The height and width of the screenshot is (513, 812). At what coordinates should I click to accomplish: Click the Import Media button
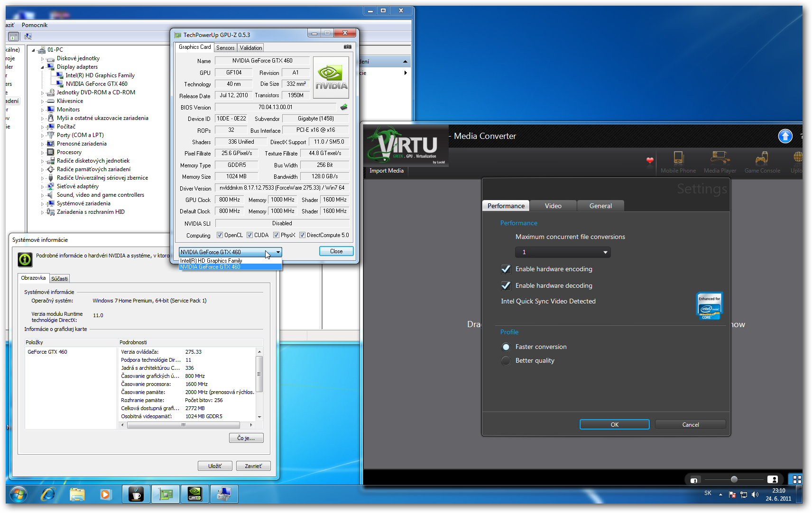coord(387,171)
